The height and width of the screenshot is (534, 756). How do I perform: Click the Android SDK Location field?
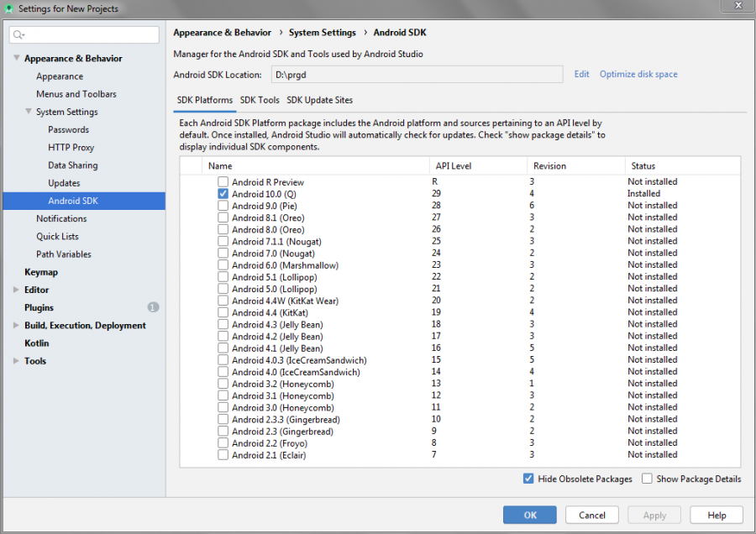(x=417, y=75)
